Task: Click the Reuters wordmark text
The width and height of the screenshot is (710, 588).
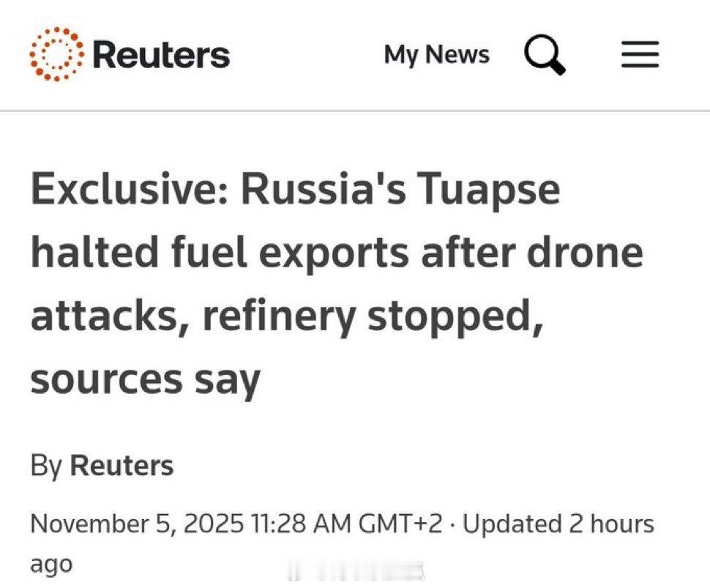Action: (x=161, y=55)
